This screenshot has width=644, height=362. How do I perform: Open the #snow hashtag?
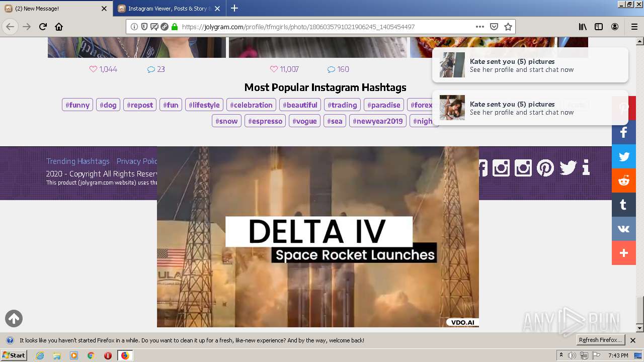(226, 121)
